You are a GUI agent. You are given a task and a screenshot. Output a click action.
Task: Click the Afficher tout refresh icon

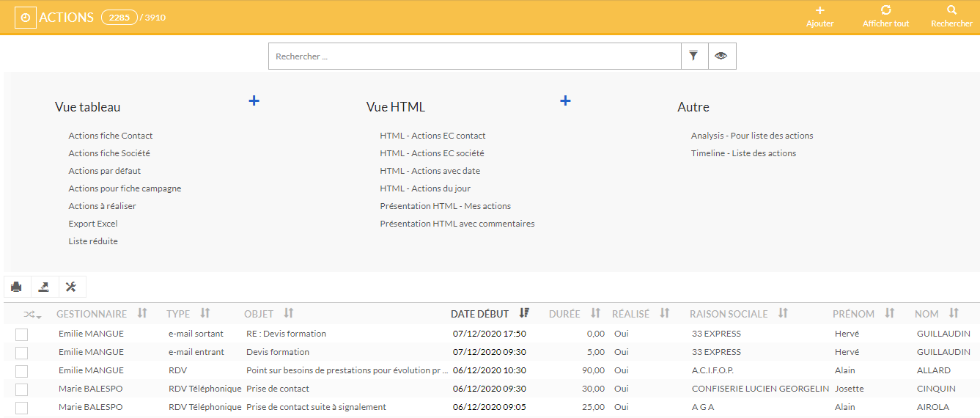885,10
